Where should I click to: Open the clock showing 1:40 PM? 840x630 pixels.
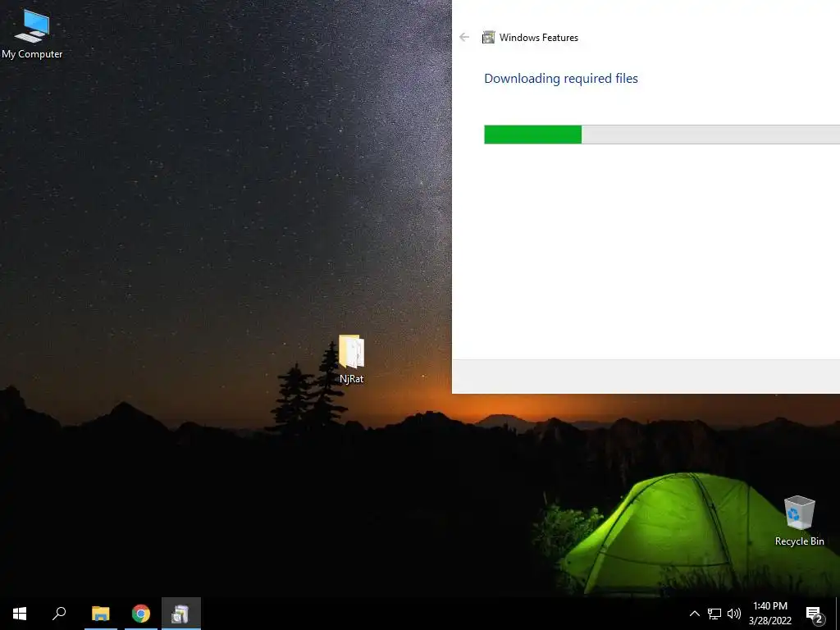(769, 606)
